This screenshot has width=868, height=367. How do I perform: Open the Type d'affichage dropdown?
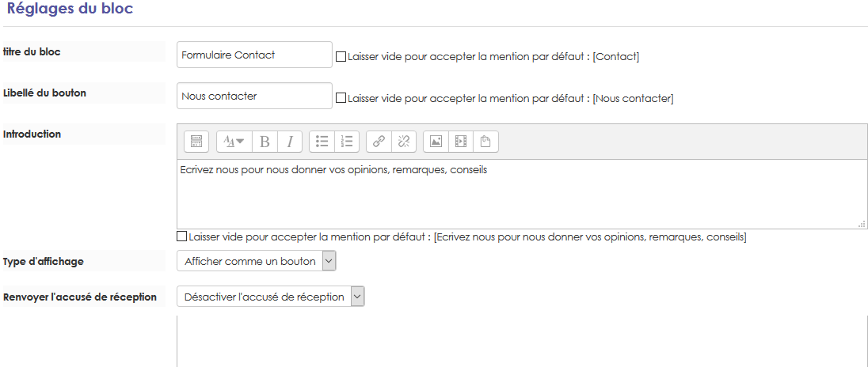(257, 261)
